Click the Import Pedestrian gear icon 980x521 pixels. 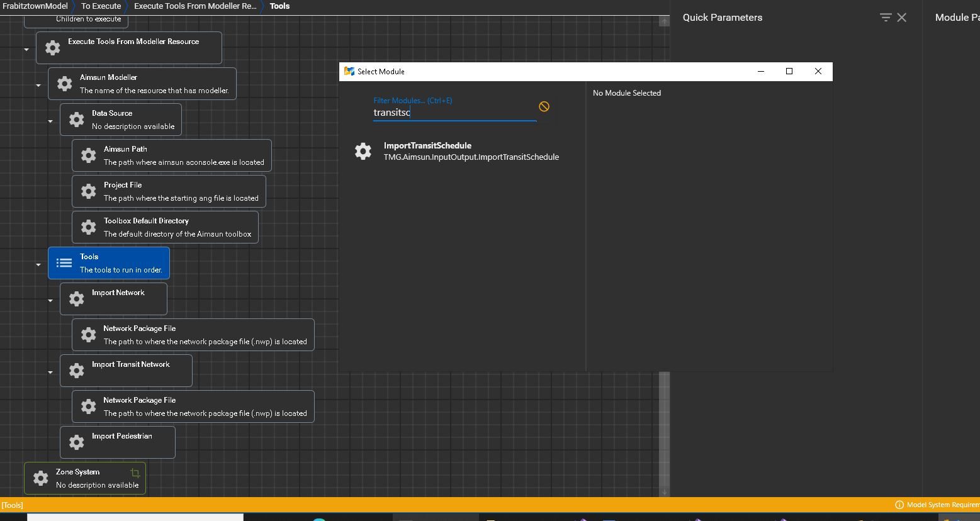pyautogui.click(x=76, y=442)
